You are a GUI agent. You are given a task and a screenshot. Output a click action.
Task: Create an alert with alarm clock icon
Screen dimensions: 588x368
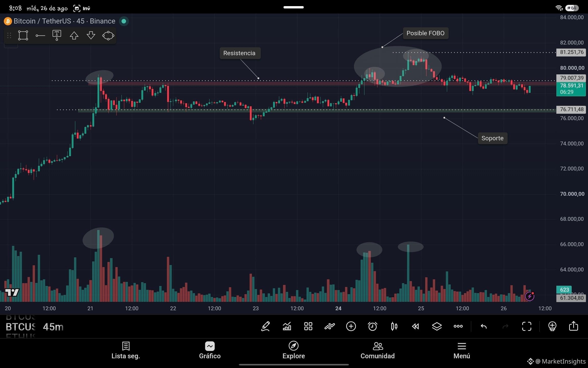(x=372, y=326)
